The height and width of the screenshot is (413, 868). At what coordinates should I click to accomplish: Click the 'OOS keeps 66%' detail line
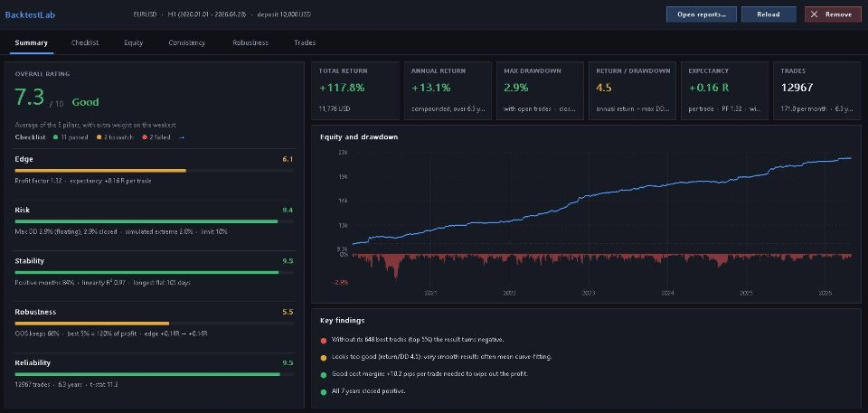pyautogui.click(x=111, y=333)
